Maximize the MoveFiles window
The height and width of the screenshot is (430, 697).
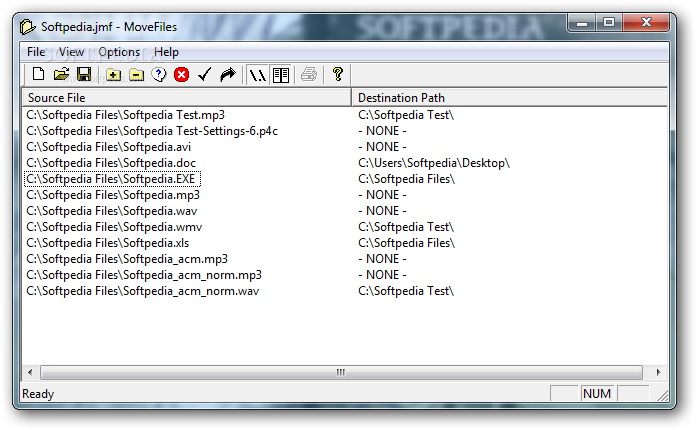(609, 23)
